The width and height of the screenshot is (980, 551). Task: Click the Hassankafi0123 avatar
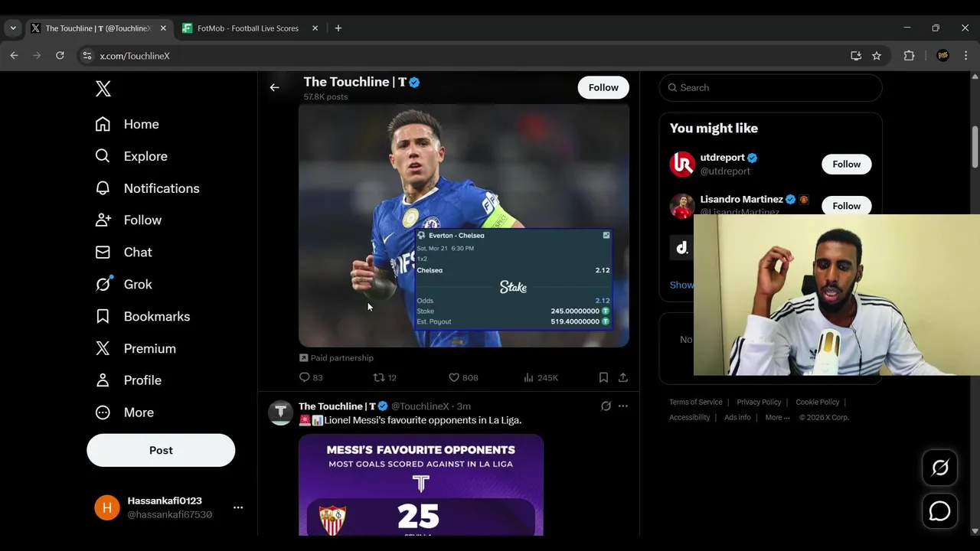(107, 507)
